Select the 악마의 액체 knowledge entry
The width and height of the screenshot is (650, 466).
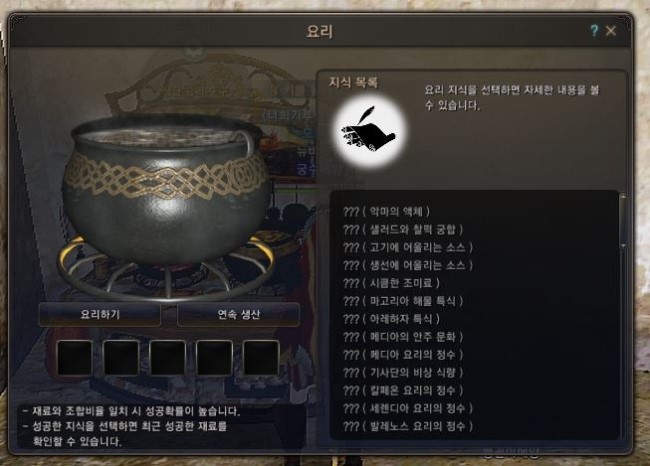click(x=386, y=212)
